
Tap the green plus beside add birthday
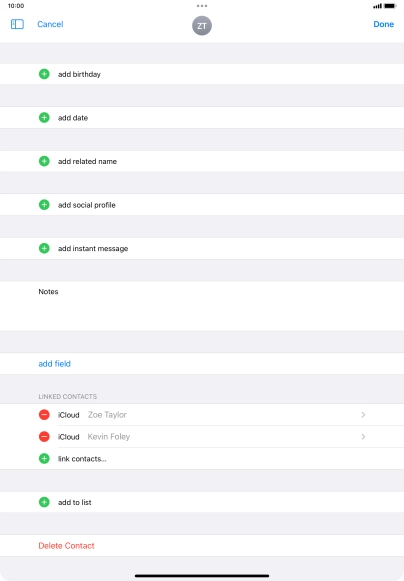44,74
